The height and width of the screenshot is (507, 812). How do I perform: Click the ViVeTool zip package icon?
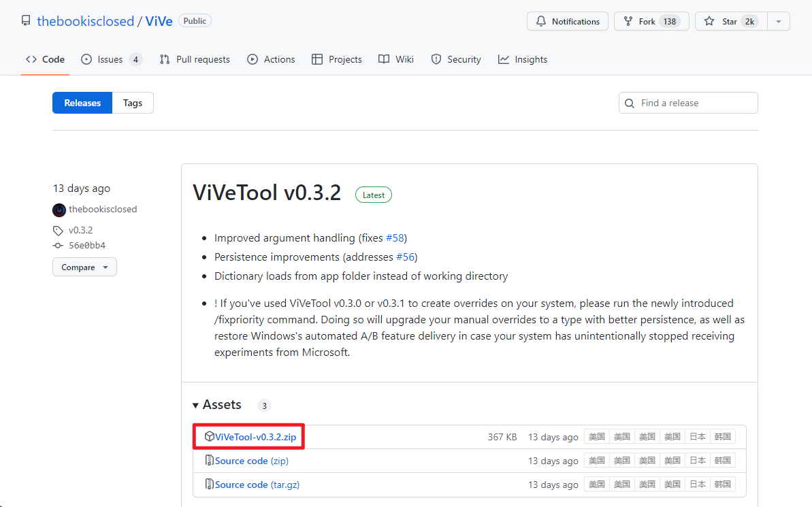[x=210, y=437]
